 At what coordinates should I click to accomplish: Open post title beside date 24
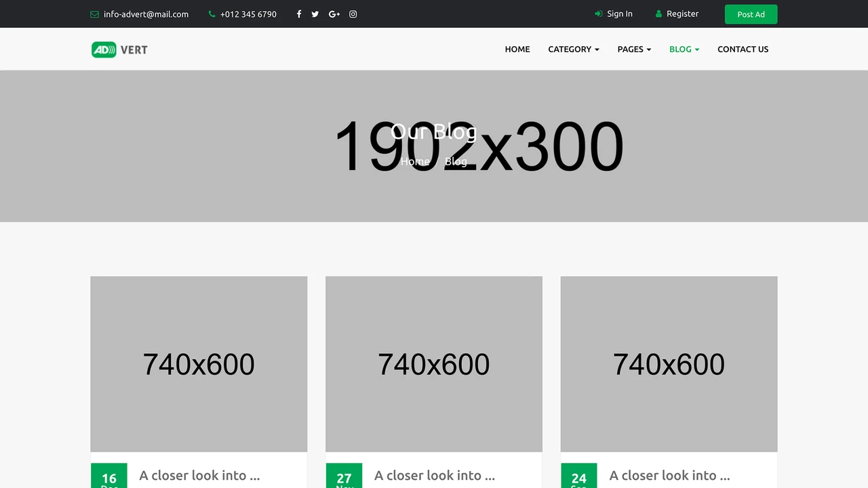(x=670, y=475)
